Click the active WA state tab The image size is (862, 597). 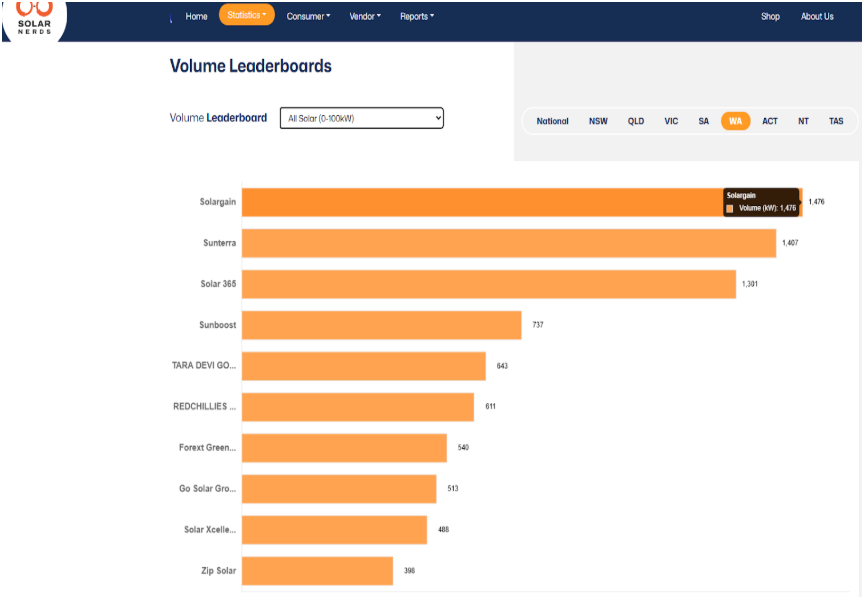[735, 121]
